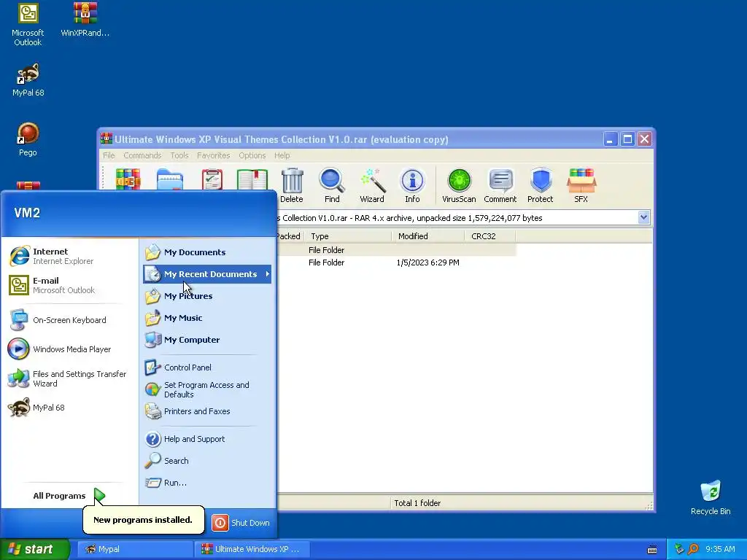Screen dimensions: 747x560
Task: Click the View open-book icon in WinRAR toolbar
Action: pos(252,179)
